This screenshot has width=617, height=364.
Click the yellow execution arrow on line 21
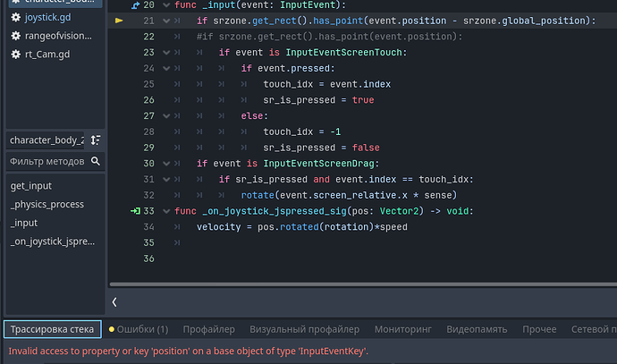120,21
